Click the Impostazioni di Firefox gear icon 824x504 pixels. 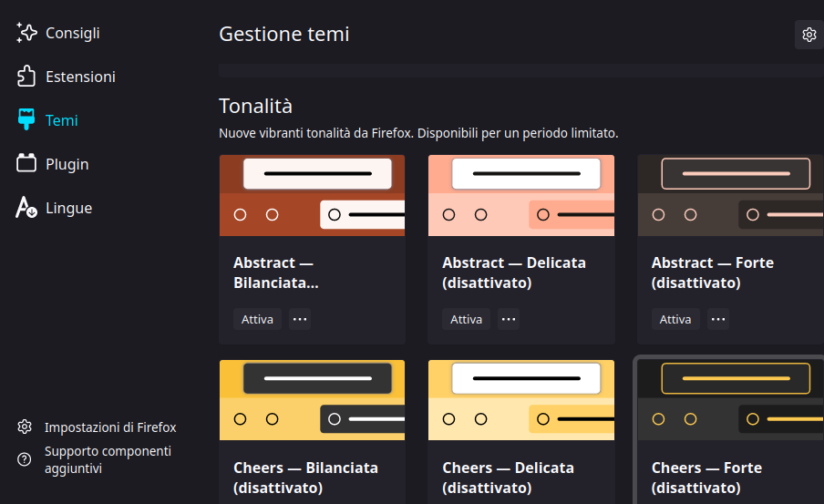click(25, 427)
